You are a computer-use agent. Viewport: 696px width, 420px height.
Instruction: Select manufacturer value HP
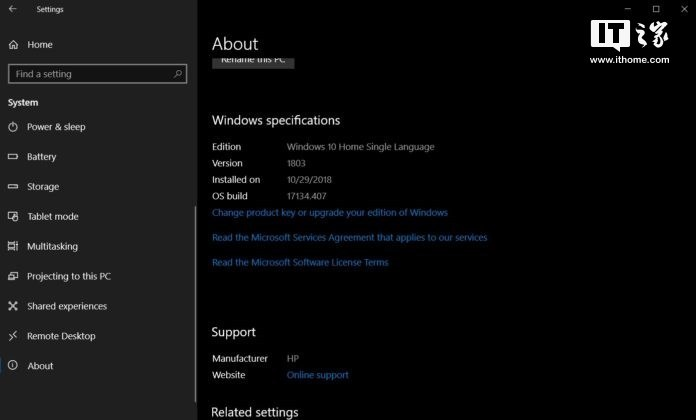[x=293, y=359]
